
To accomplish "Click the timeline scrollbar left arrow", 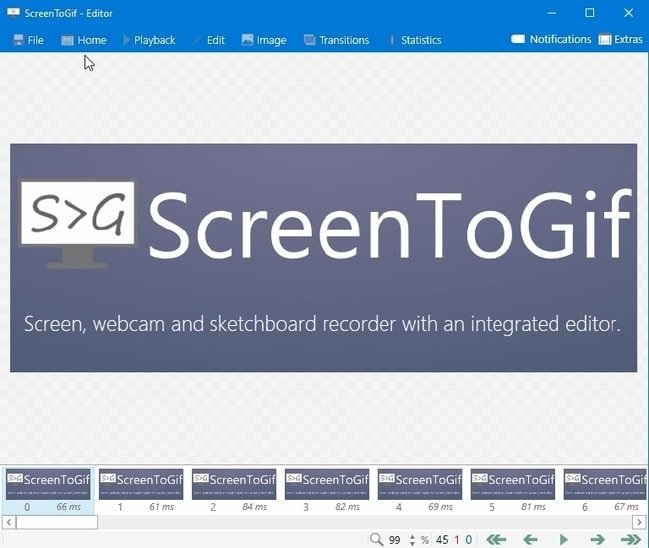I will point(9,522).
